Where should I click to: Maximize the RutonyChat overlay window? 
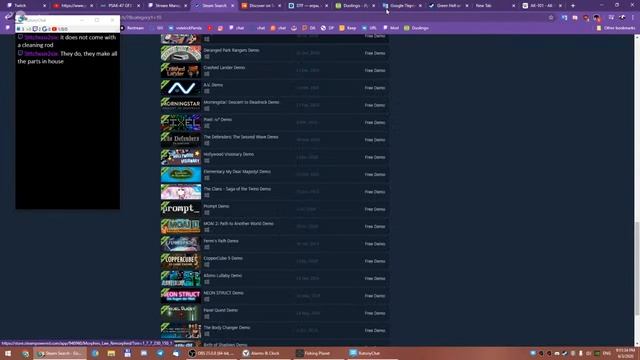pyautogui.click(x=97, y=20)
